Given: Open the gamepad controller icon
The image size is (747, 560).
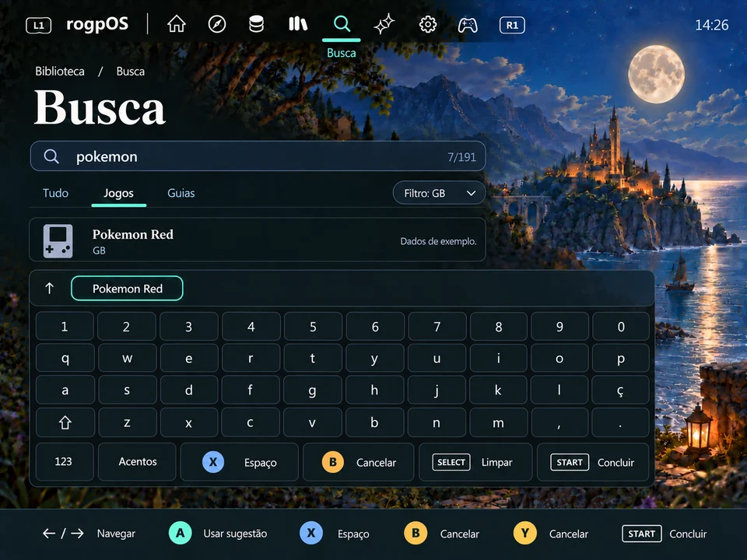Looking at the screenshot, I should pos(468,25).
